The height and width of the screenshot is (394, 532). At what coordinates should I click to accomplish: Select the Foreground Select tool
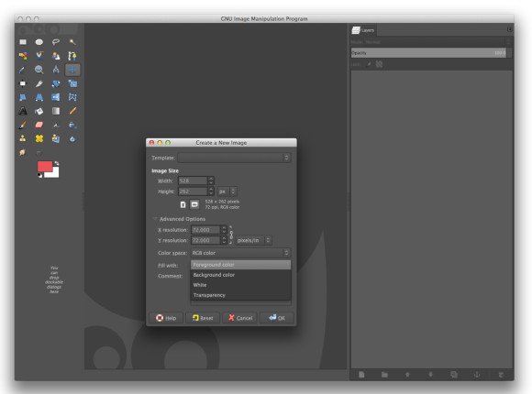click(x=56, y=56)
